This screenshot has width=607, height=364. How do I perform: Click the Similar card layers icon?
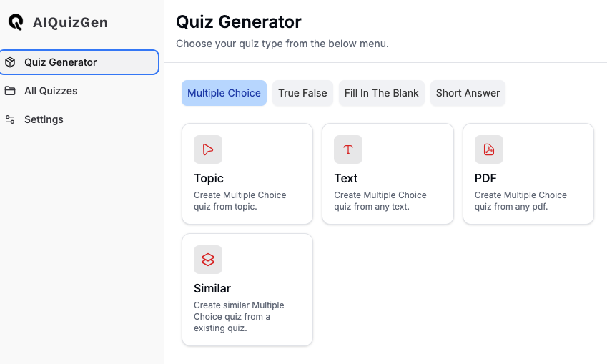(x=208, y=260)
